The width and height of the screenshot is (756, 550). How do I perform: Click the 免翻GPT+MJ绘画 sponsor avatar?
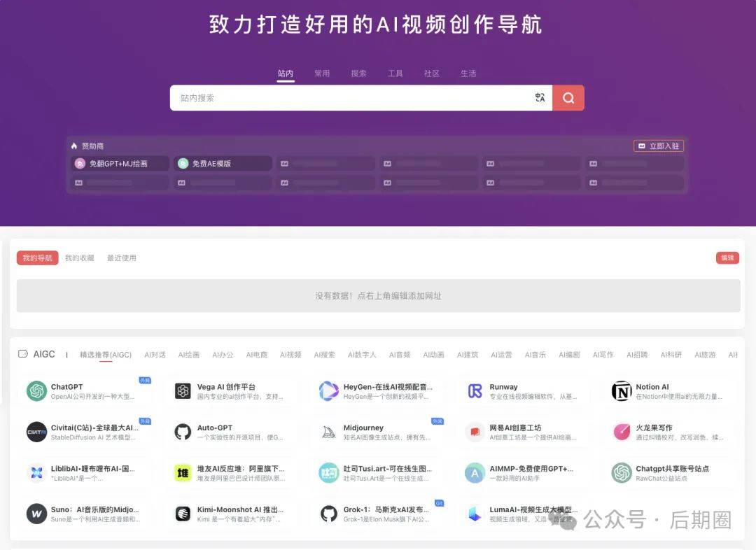[80, 164]
